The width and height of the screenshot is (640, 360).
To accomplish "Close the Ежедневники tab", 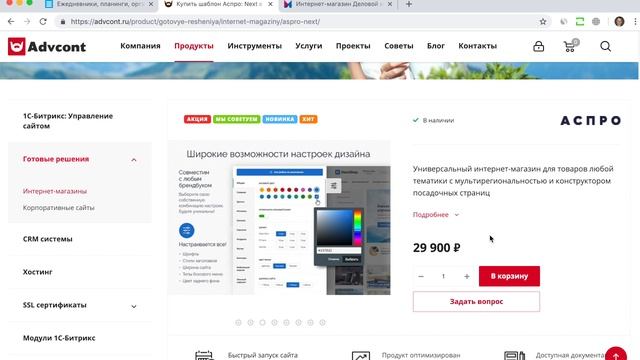I will click(x=151, y=4).
